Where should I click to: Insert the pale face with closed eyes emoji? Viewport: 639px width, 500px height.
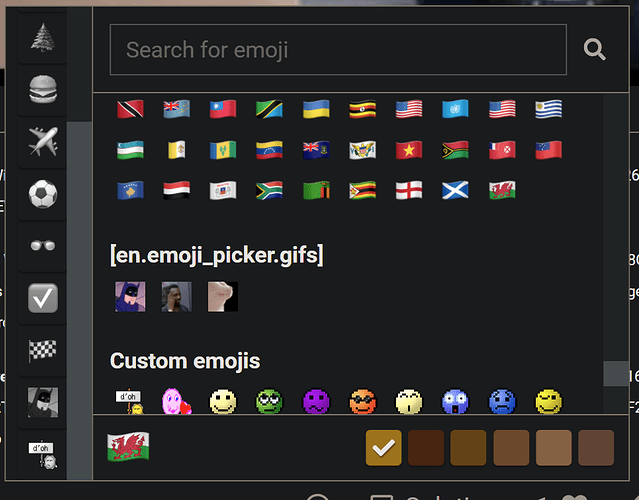coord(409,401)
